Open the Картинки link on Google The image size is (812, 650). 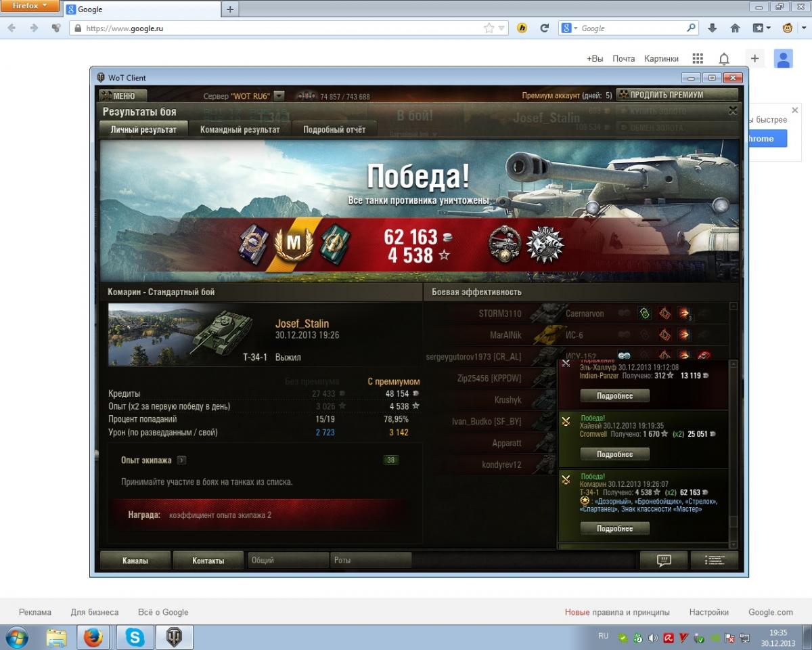pyautogui.click(x=661, y=59)
